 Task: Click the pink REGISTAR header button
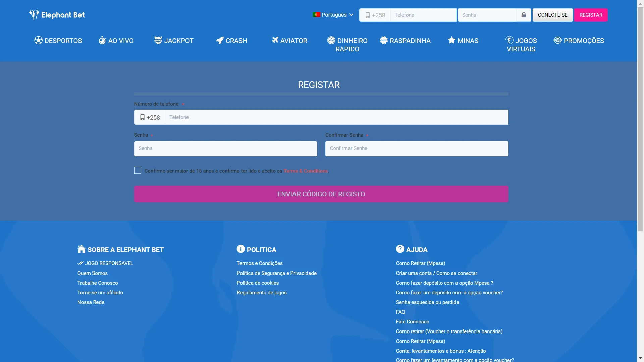pos(591,15)
